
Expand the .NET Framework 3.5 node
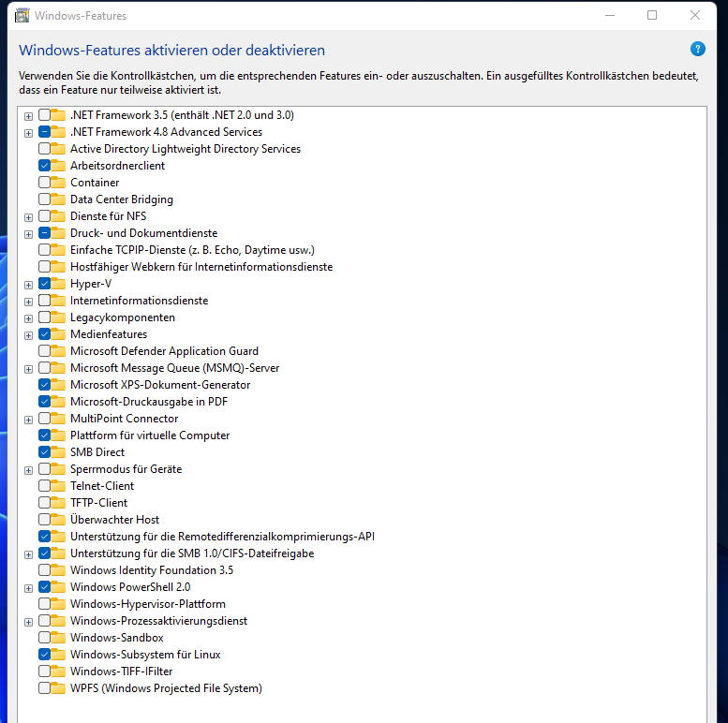click(x=28, y=116)
